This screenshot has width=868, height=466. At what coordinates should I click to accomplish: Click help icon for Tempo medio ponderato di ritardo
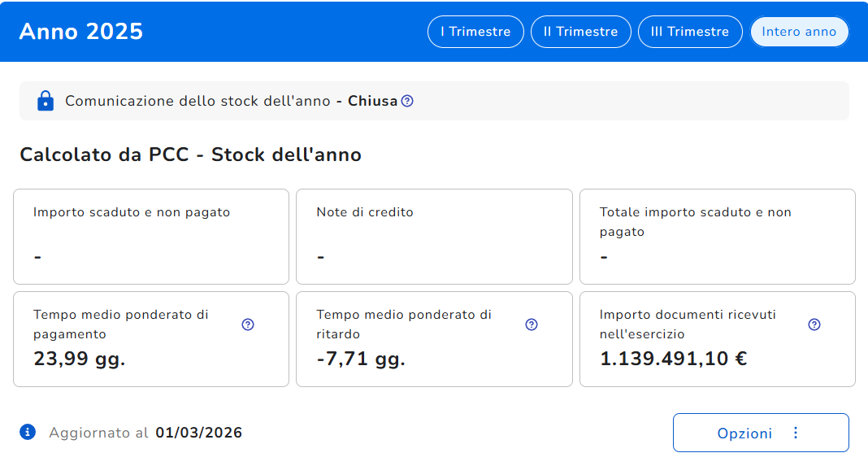pyautogui.click(x=532, y=324)
